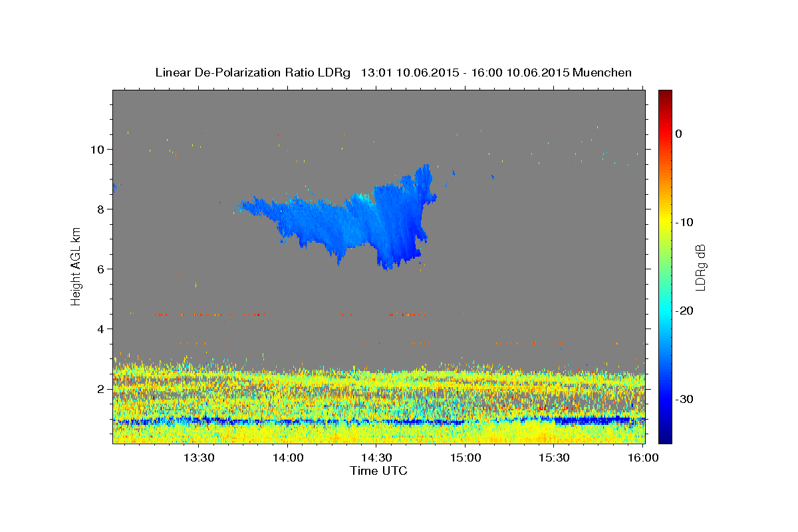The width and height of the screenshot is (798, 532).
Task: Click the colorbar value -30
Action: coord(684,399)
